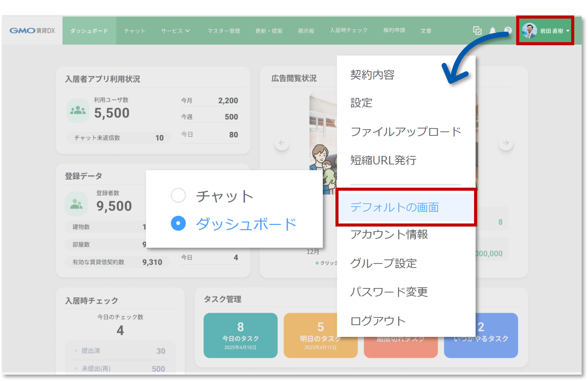Click ログアウト to sign out

click(378, 321)
